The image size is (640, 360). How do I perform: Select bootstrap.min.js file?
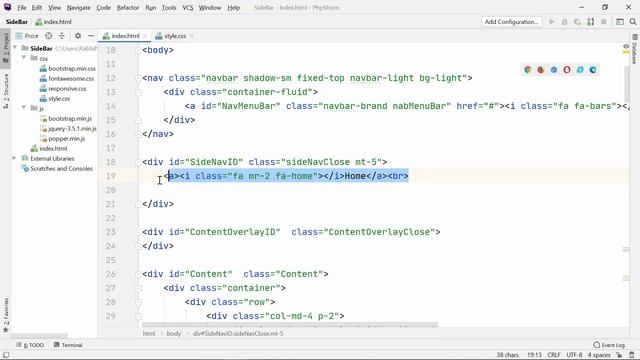[66, 118]
